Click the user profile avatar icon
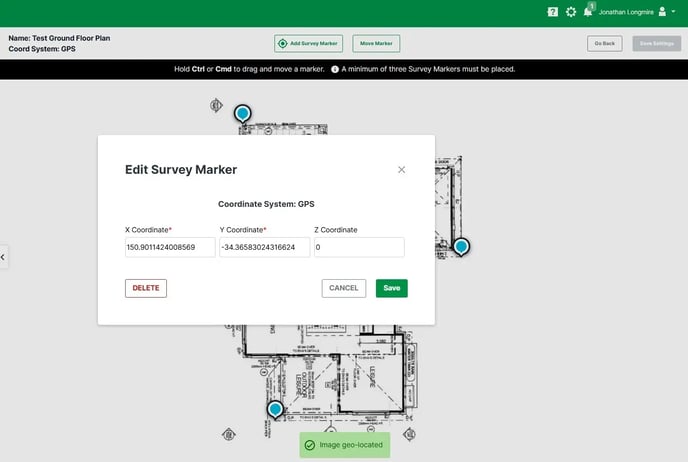This screenshot has width=688, height=462. pyautogui.click(x=662, y=12)
